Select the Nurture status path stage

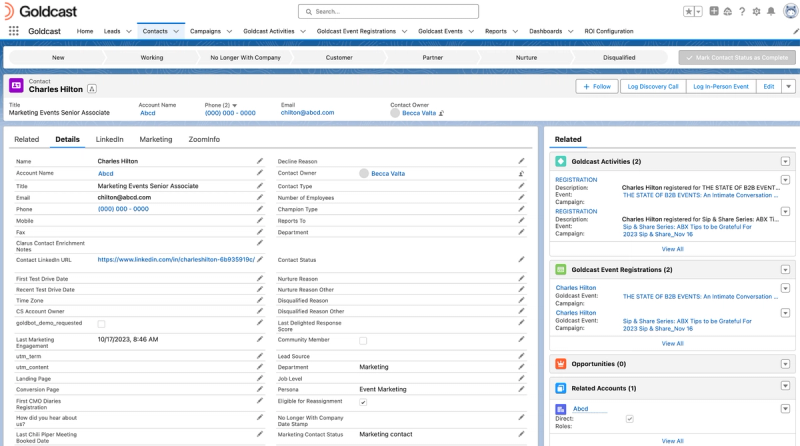pos(526,58)
